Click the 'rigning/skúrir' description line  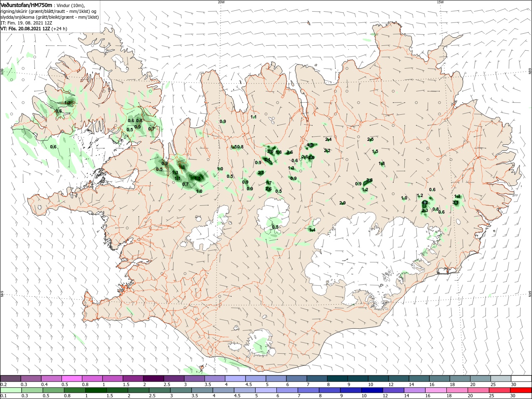click(49, 11)
